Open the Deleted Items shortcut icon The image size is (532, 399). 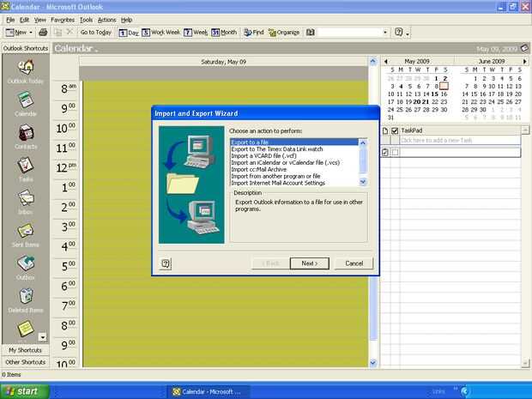point(26,296)
